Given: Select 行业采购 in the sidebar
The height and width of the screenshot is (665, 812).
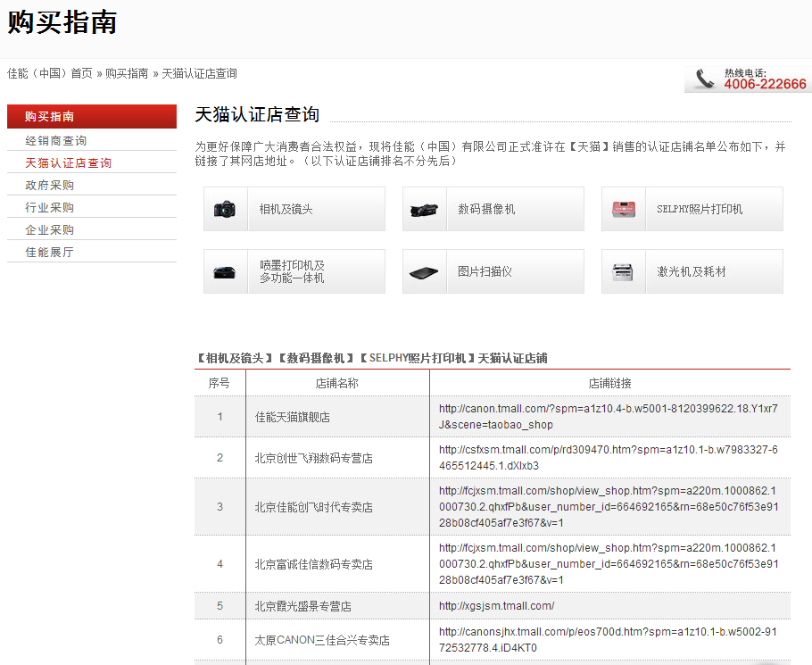Looking at the screenshot, I should 50,207.
